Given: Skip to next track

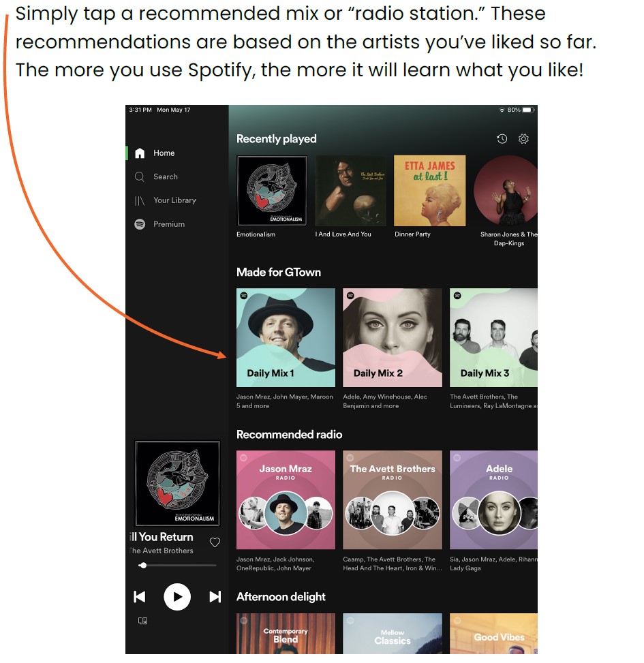Looking at the screenshot, I should click(x=215, y=597).
